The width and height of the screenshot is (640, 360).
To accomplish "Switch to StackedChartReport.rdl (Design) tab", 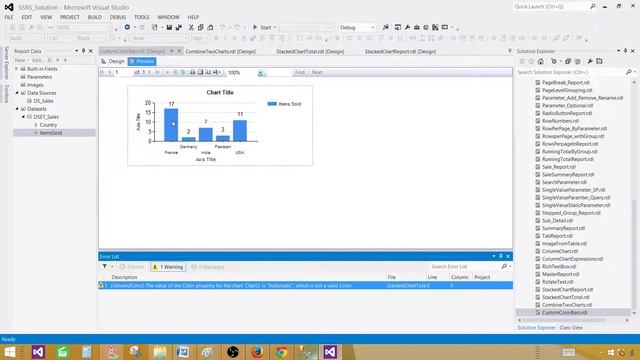I will click(x=400, y=51).
